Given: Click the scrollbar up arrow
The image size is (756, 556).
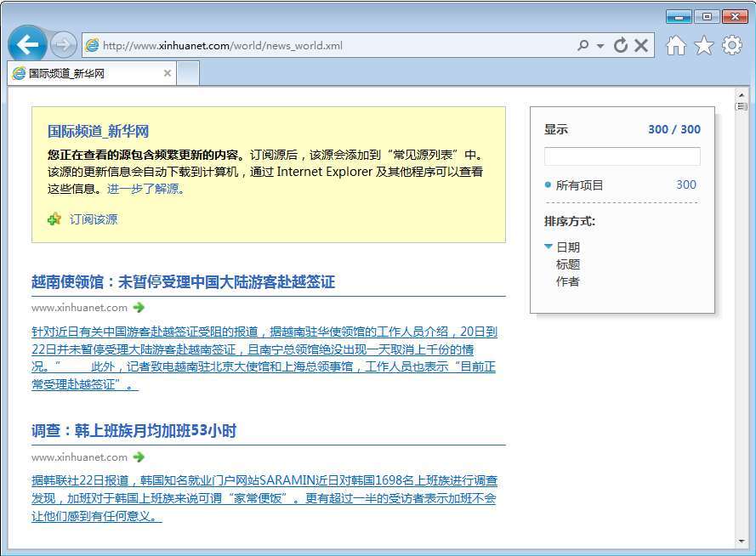Looking at the screenshot, I should [x=742, y=94].
